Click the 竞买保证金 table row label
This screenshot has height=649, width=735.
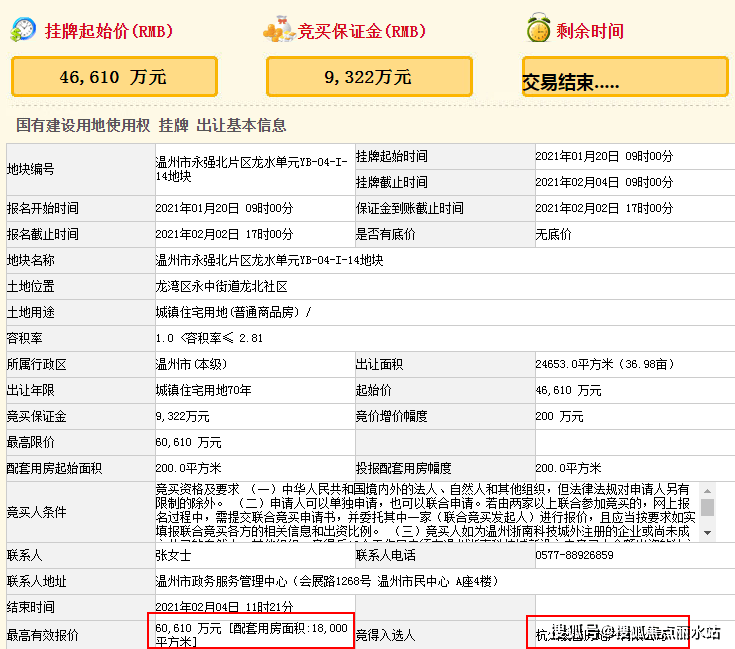point(37,417)
